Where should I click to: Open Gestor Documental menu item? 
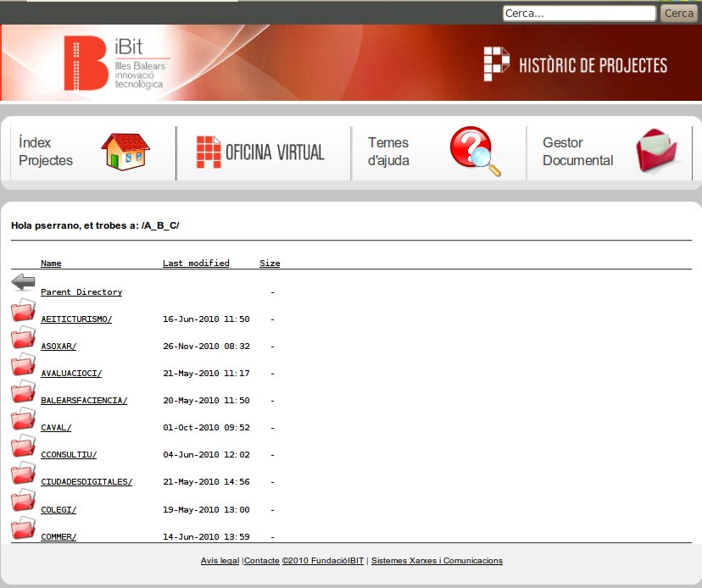(x=577, y=152)
